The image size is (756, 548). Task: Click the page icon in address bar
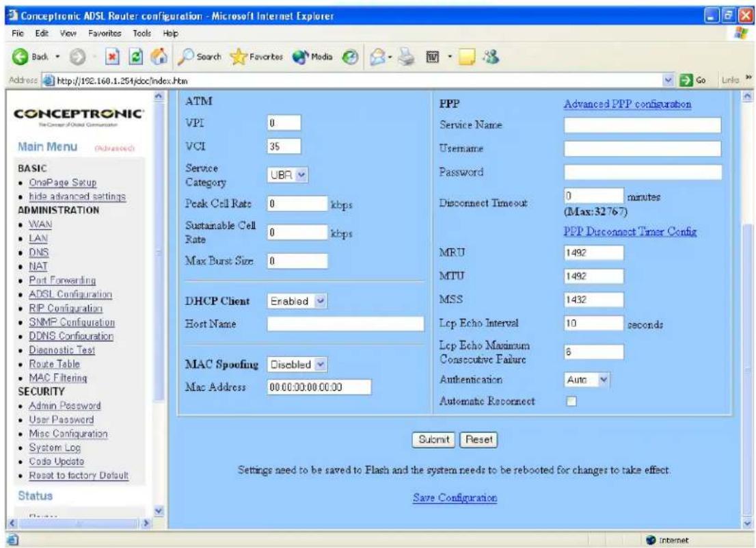49,80
